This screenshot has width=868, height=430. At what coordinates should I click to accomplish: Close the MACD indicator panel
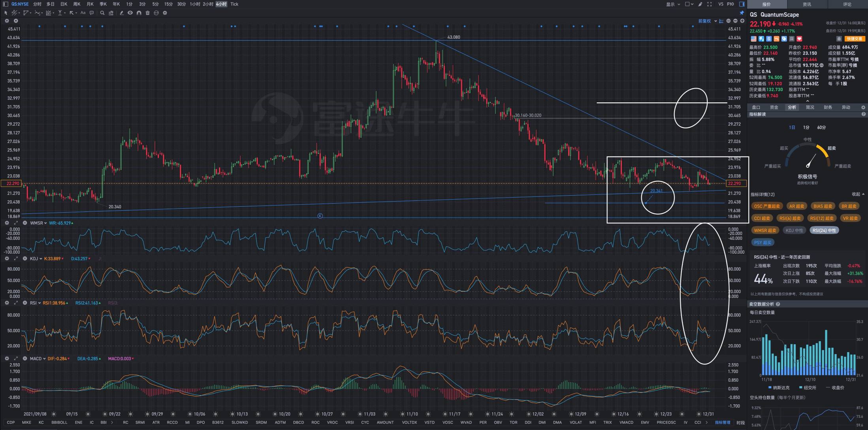pyautogui.click(x=25, y=358)
